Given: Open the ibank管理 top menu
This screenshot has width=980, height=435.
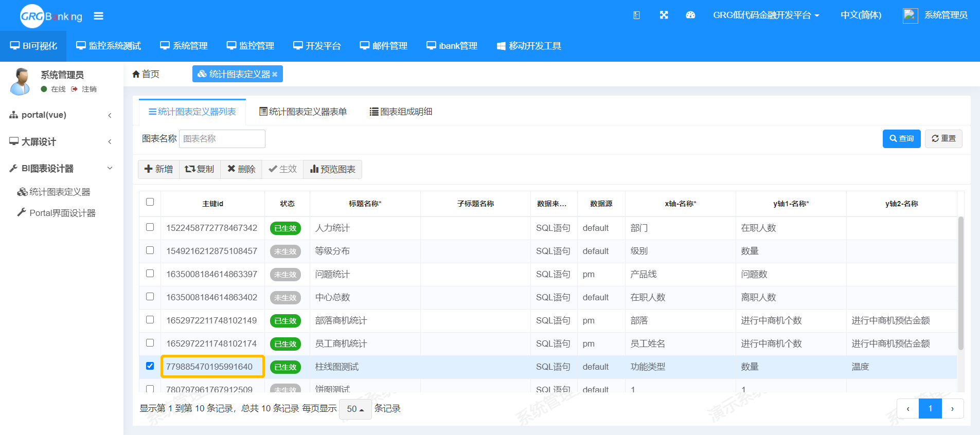Looking at the screenshot, I should point(452,46).
